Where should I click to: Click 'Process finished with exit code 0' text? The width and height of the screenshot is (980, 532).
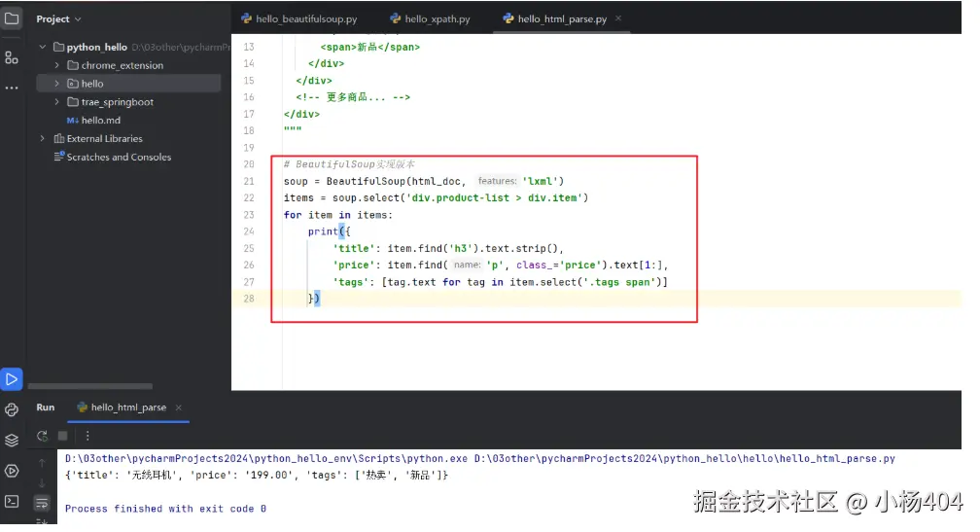point(165,509)
